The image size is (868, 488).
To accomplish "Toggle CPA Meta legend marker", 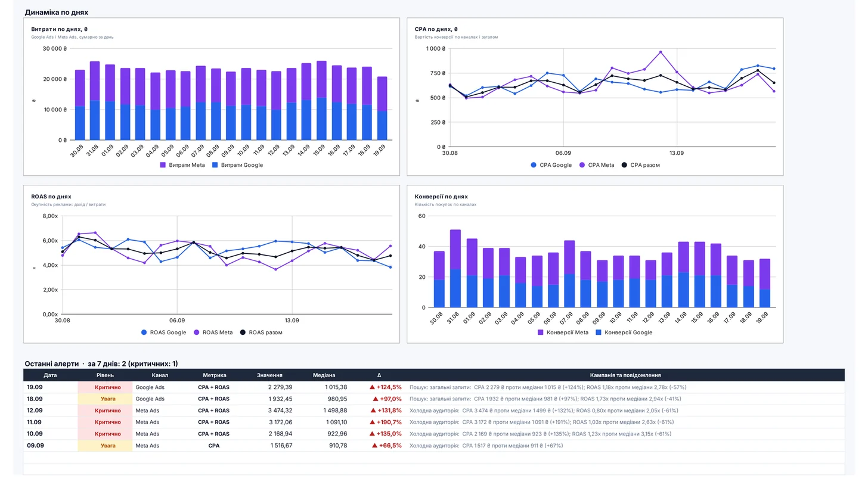I will (x=582, y=165).
